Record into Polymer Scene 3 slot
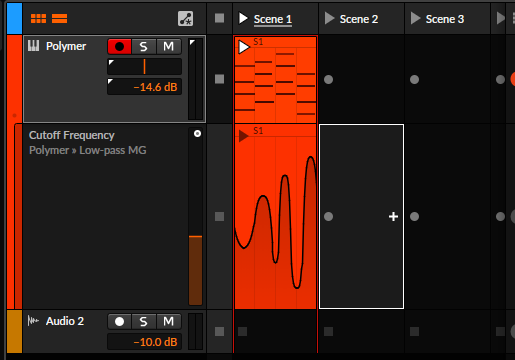 pos(414,79)
